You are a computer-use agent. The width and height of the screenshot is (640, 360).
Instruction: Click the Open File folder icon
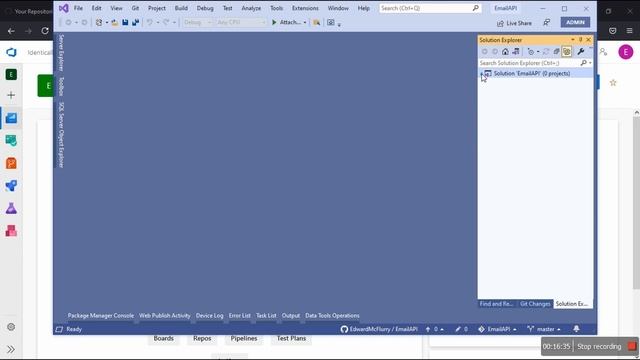(115, 22)
